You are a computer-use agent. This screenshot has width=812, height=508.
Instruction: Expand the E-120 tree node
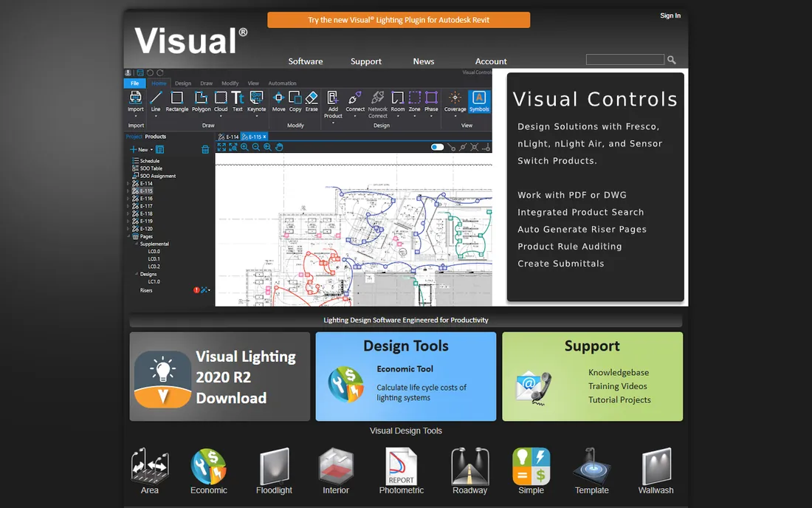[128, 228]
